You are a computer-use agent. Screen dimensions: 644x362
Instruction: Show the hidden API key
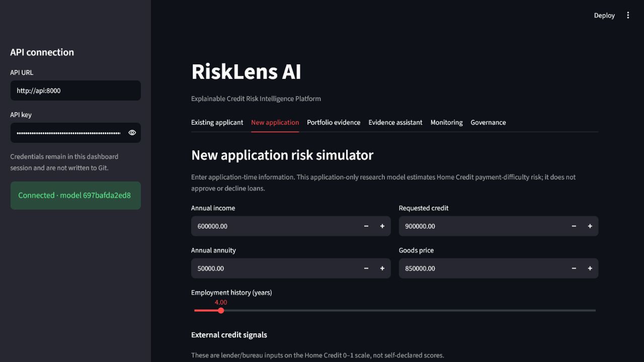(x=132, y=133)
